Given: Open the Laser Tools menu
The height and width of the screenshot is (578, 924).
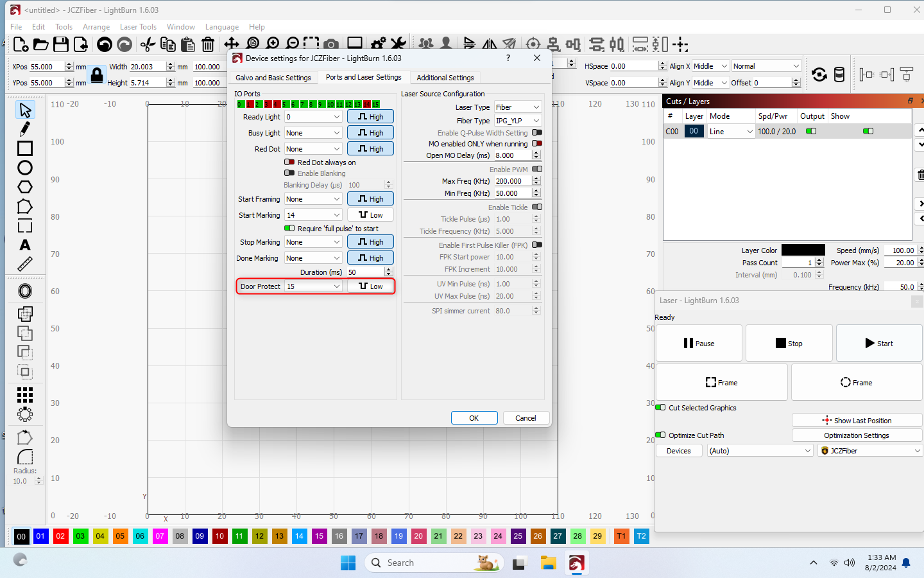Looking at the screenshot, I should point(138,27).
